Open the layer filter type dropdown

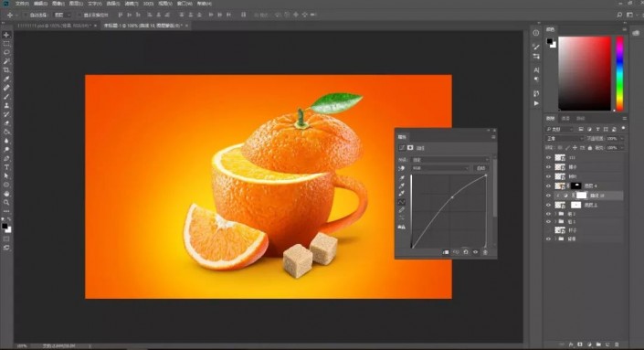point(559,129)
